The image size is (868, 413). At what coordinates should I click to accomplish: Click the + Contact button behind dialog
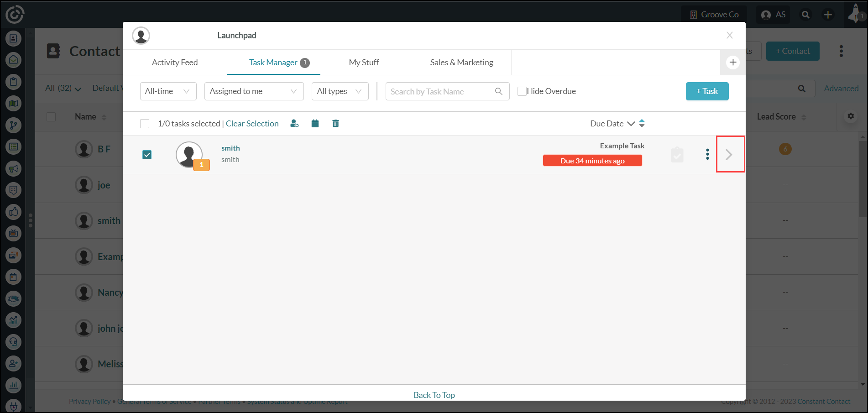[x=793, y=51]
